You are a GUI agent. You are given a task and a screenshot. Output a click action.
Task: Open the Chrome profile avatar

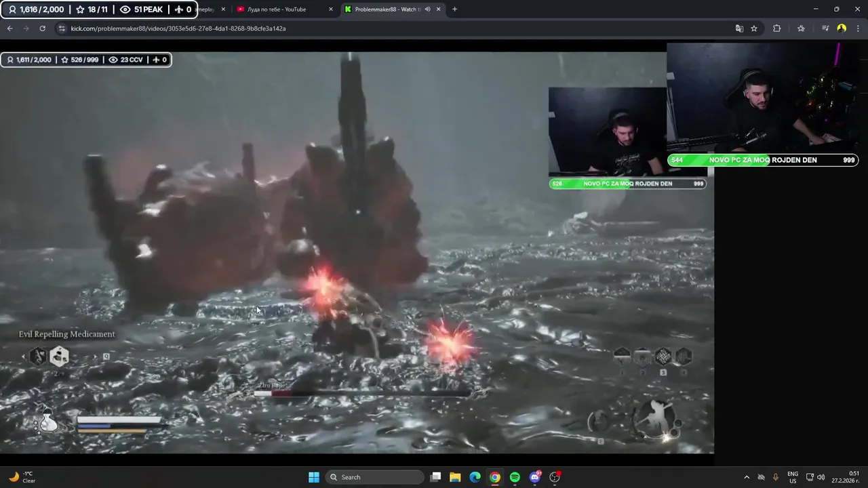click(x=842, y=28)
